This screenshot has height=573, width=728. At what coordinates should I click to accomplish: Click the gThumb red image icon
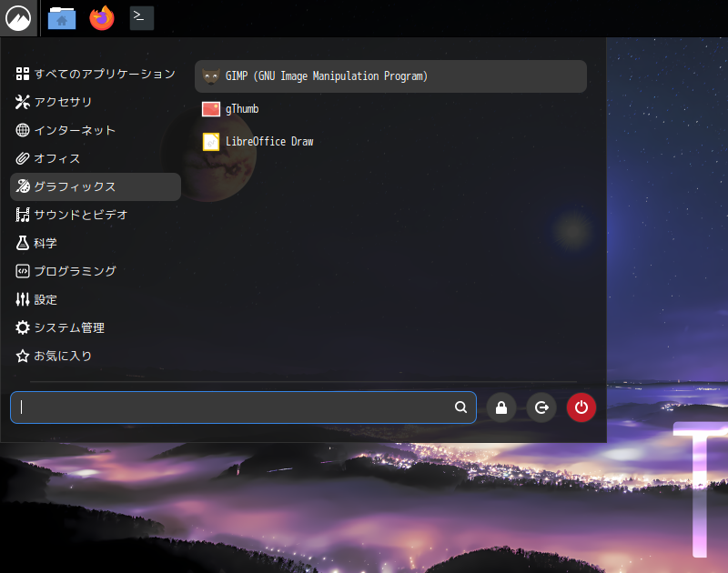(211, 109)
